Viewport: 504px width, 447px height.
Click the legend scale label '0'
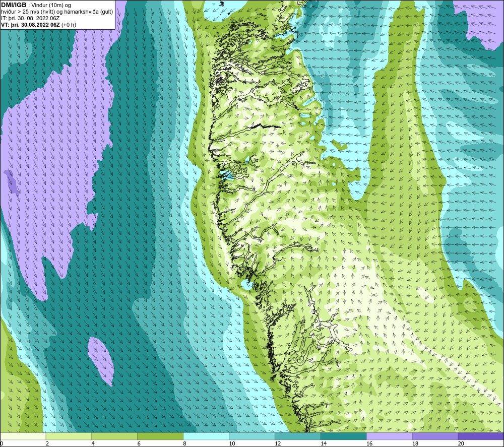point(2,444)
